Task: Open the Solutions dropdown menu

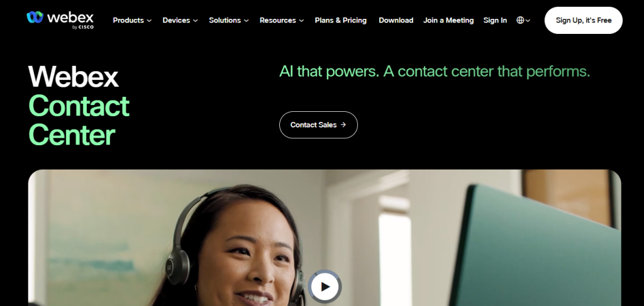Action: pyautogui.click(x=229, y=20)
